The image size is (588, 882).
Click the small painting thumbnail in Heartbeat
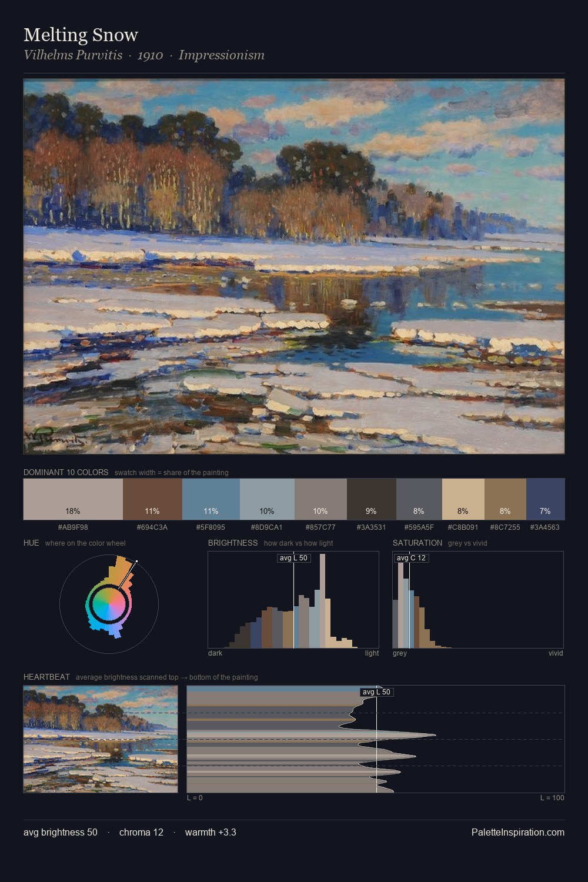101,739
